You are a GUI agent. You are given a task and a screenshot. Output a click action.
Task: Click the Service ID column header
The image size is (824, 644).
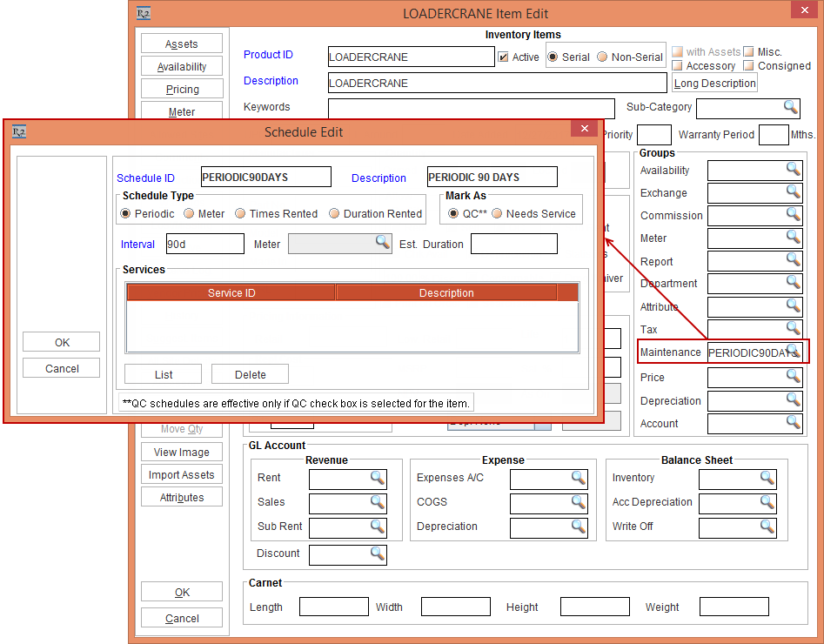[x=231, y=293]
